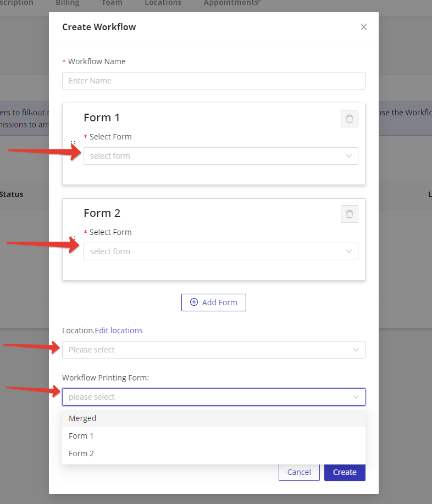Open Form 2 select form dropdown
The height and width of the screenshot is (504, 432).
220,251
